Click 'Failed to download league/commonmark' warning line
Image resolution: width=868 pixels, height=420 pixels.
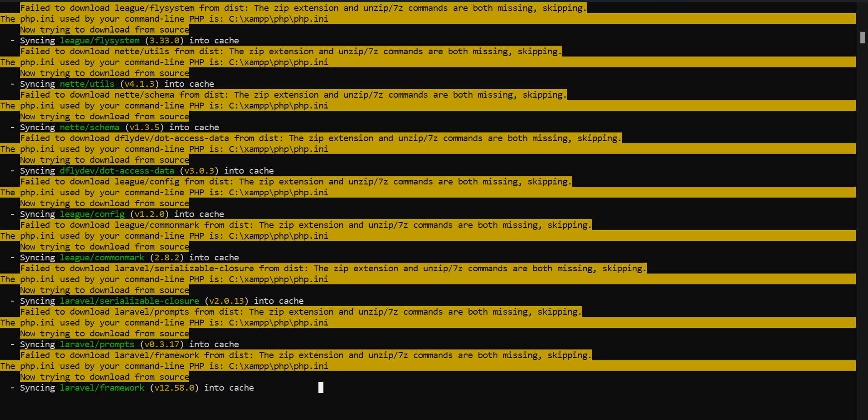pos(306,225)
